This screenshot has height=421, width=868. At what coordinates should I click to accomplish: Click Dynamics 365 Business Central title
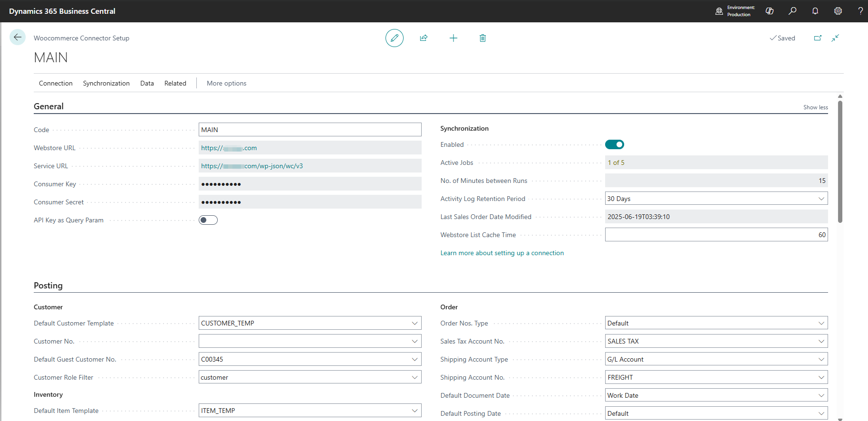62,11
